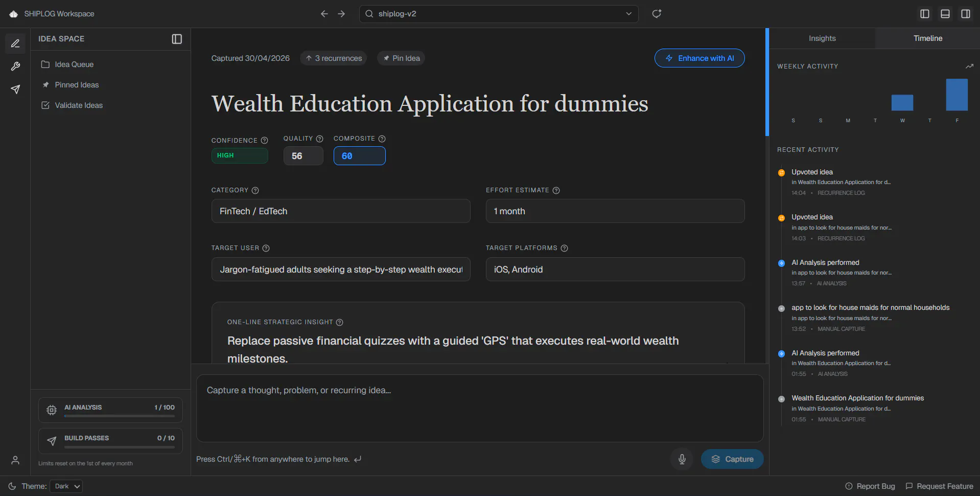Click the Quality score 56
980x496 pixels.
(304, 156)
